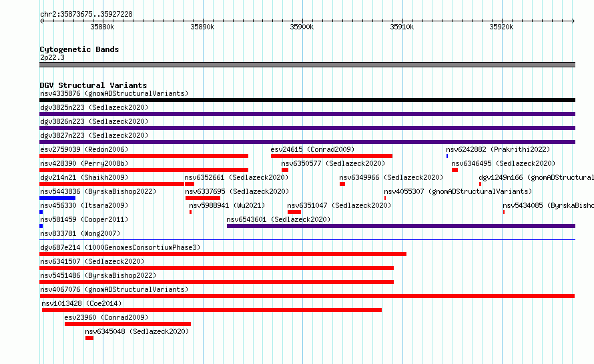Screen dimensions: 594x364
Task: Click the red bar under nsv5451486 (ByrskaBishop2022)
Action: point(217,282)
